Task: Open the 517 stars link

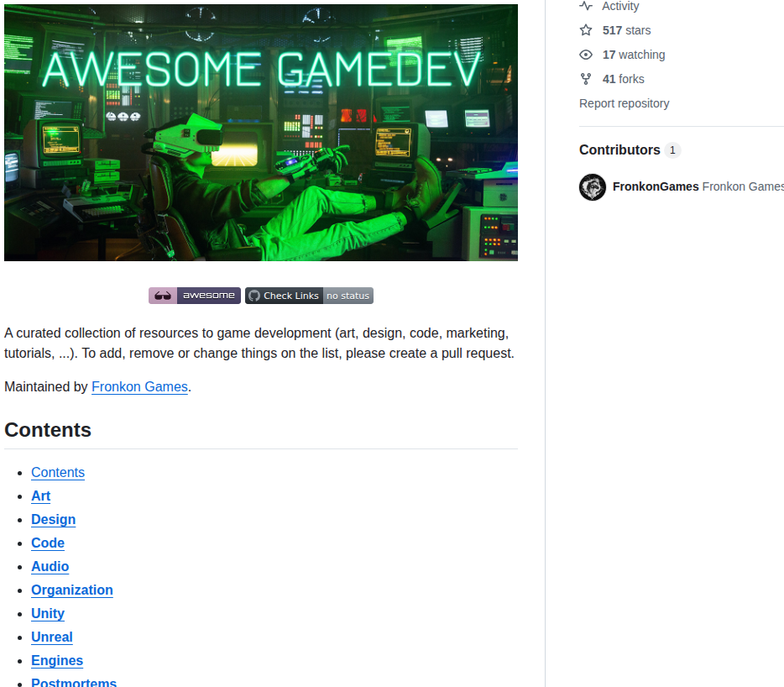Action: pyautogui.click(x=626, y=30)
